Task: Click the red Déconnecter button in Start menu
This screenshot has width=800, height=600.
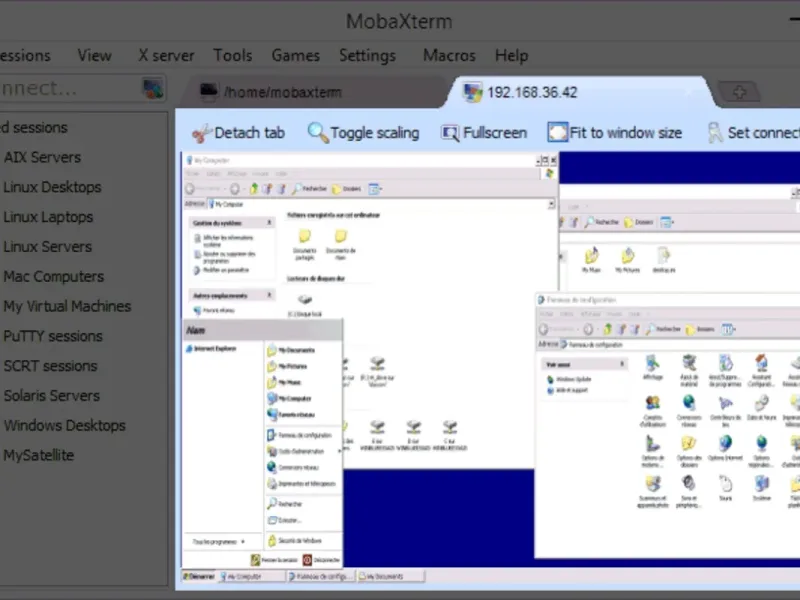Action: point(321,560)
